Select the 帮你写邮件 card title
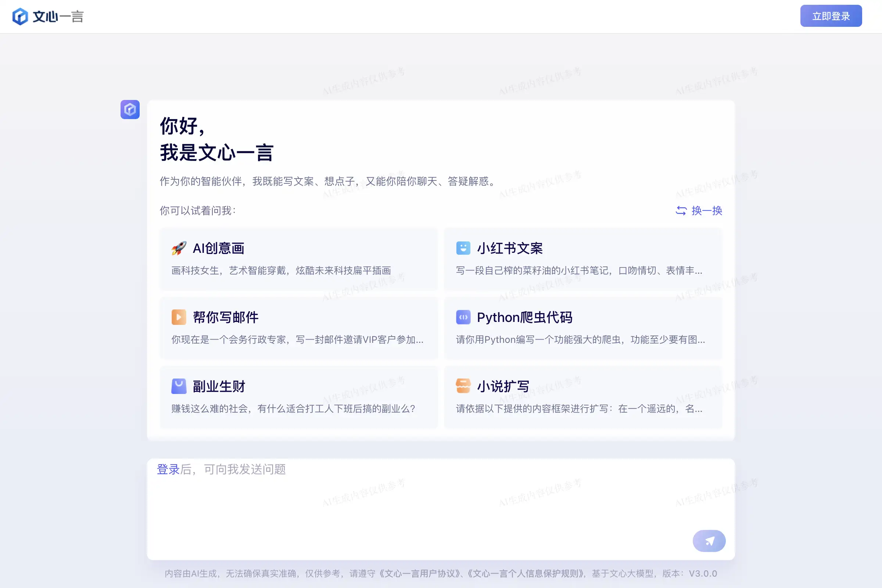This screenshot has height=588, width=882. pyautogui.click(x=226, y=317)
